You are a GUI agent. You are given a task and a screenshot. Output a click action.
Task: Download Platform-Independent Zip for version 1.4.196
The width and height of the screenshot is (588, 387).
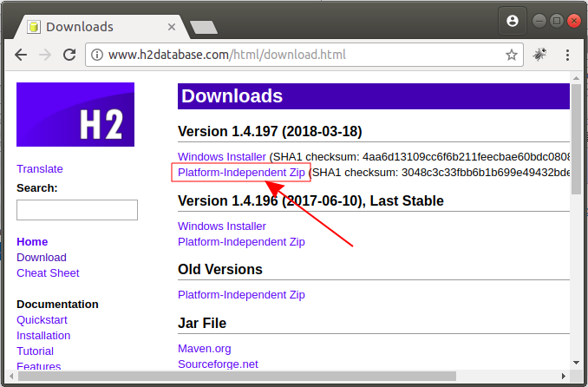click(x=241, y=242)
